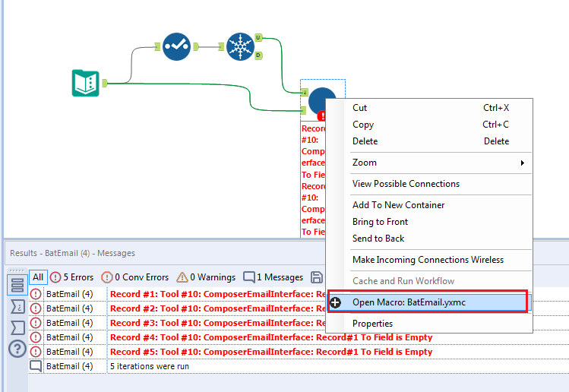Click the Record #3 error message
Viewport: 569px width, 392px height.
tap(218, 323)
